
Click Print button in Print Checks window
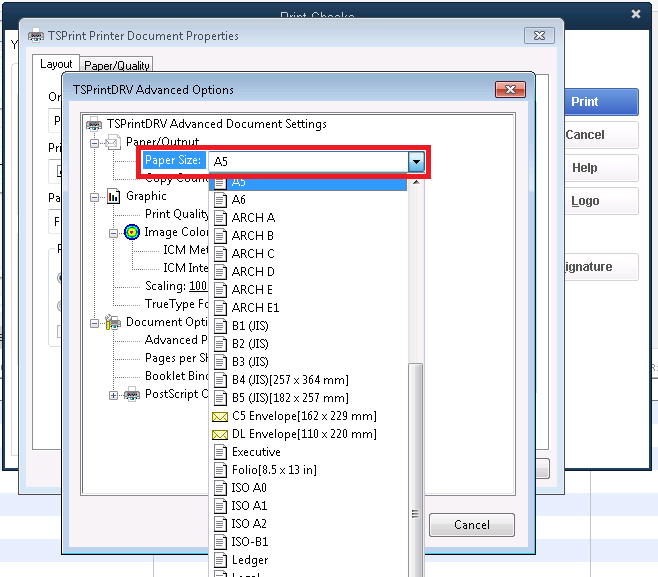coord(601,102)
